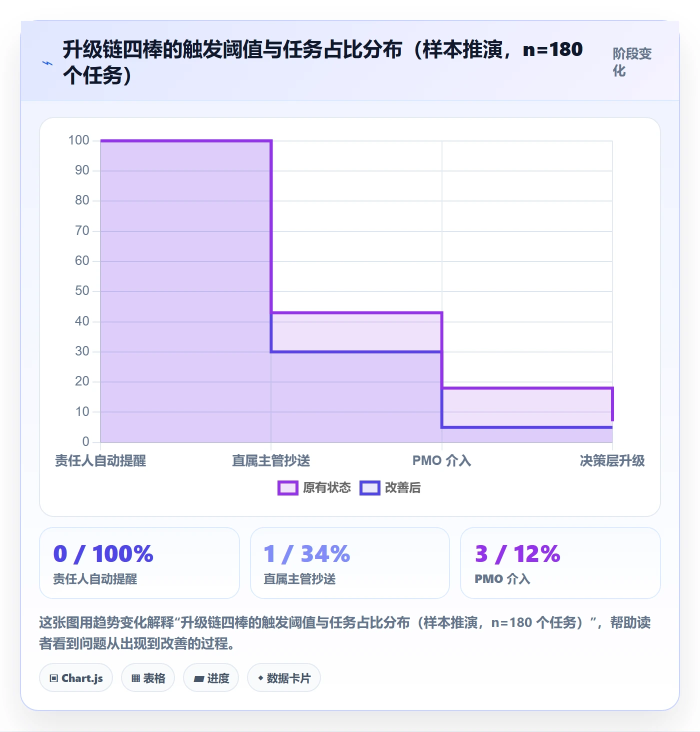Open the 1 / 34% 直属主管抄送 card
This screenshot has width=700, height=732.
(x=350, y=563)
